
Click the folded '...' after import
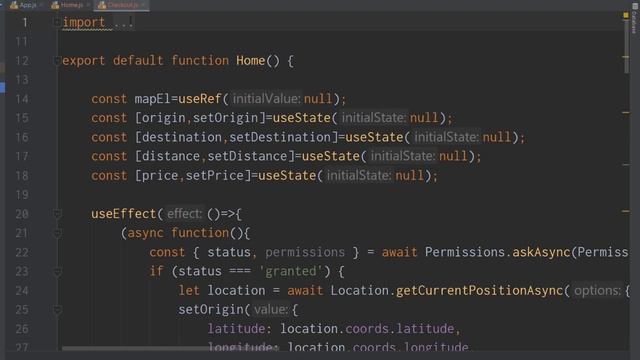tap(123, 22)
